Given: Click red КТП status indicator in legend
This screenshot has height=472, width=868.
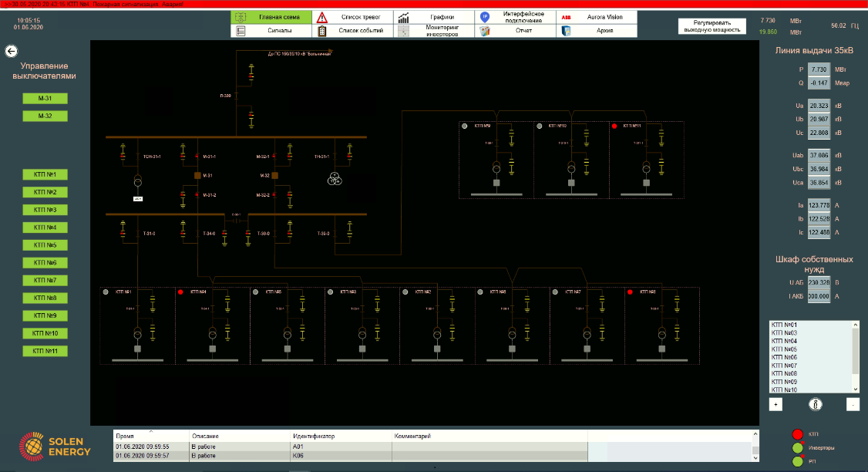Looking at the screenshot, I should 798,433.
